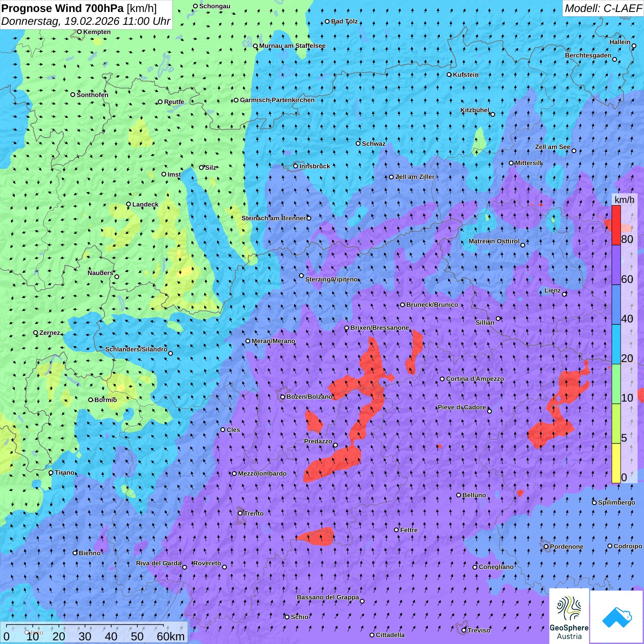Click the 'Modell: C-LAEF' label
644x644 pixels.
point(603,8)
